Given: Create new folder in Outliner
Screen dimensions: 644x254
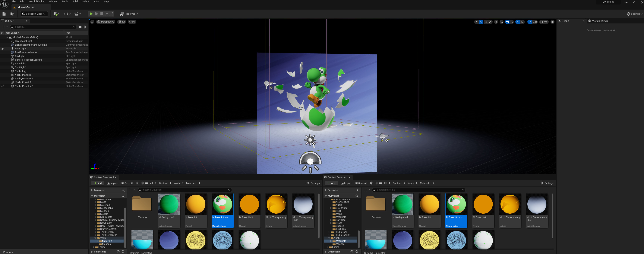Looking at the screenshot, I should [x=80, y=27].
